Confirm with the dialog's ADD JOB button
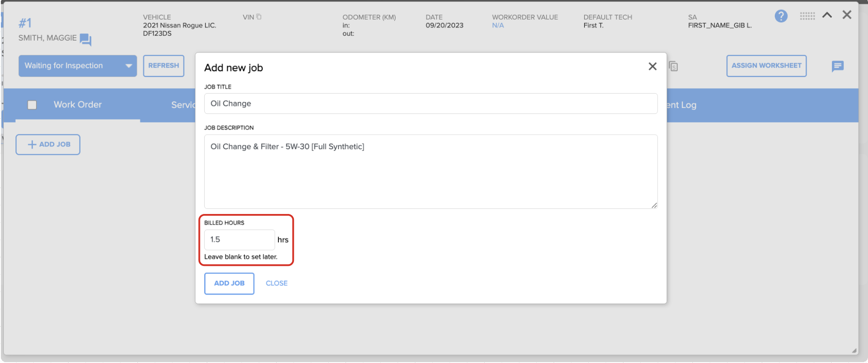 [229, 283]
